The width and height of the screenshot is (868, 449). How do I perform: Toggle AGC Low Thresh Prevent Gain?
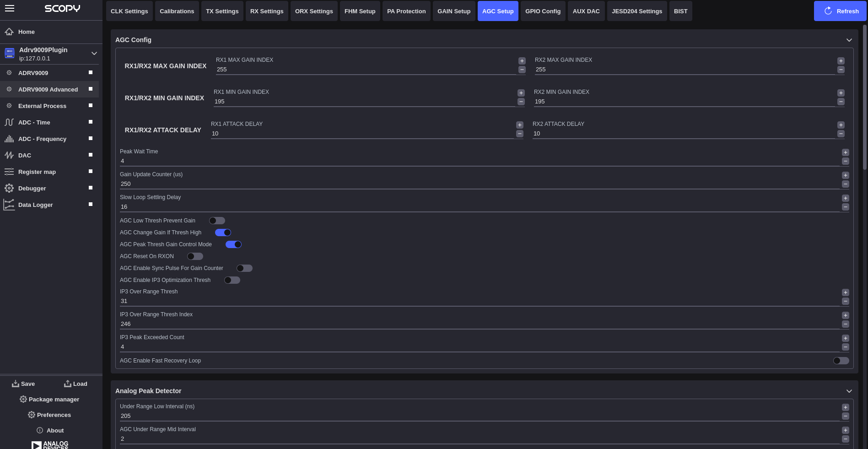click(x=217, y=221)
